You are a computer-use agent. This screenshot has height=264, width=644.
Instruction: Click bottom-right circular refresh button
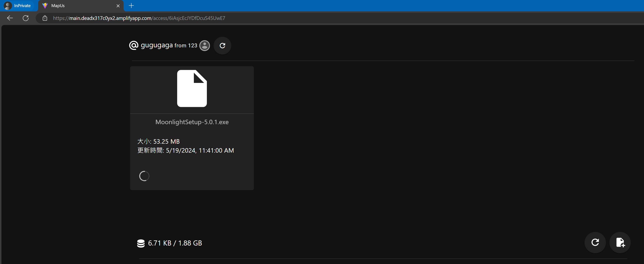(x=595, y=242)
